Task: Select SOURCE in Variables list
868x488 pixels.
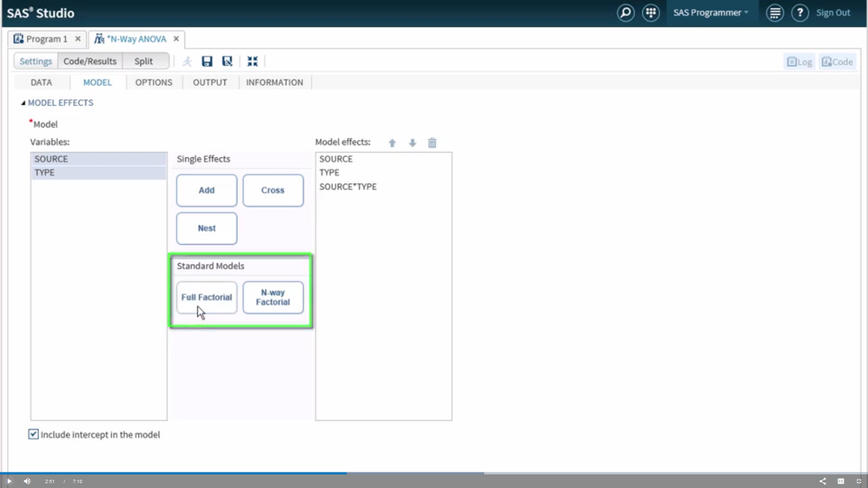Action: [x=98, y=160]
